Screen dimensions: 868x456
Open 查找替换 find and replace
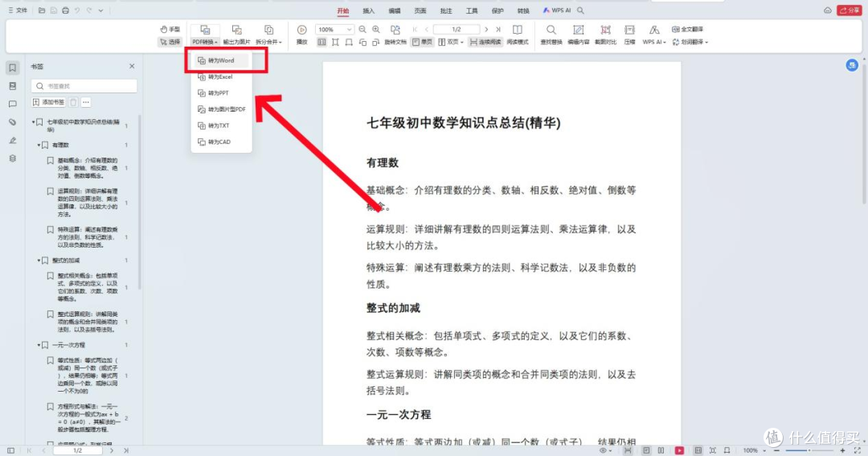[x=551, y=35]
